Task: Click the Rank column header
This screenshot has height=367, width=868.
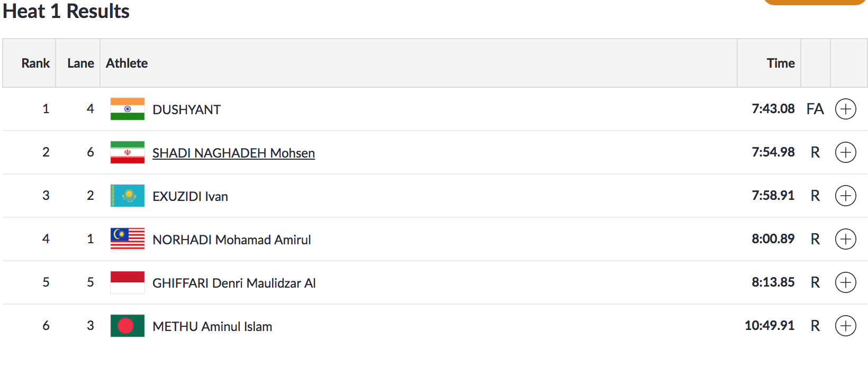Action: pyautogui.click(x=35, y=63)
